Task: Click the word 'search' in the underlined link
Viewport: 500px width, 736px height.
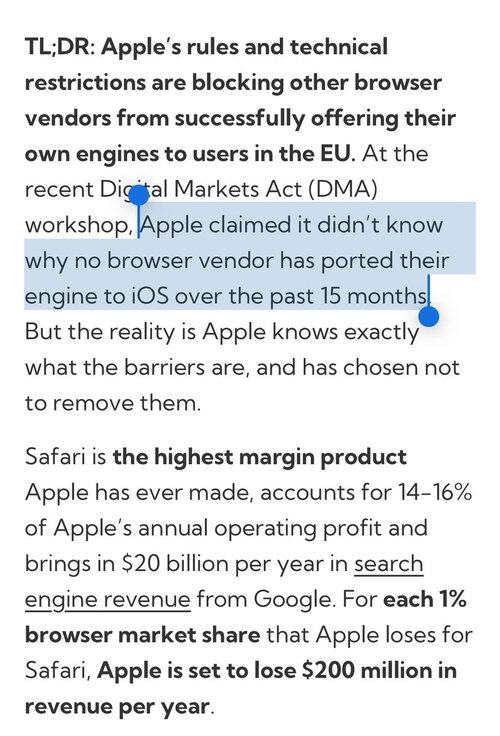Action: pyautogui.click(x=389, y=564)
